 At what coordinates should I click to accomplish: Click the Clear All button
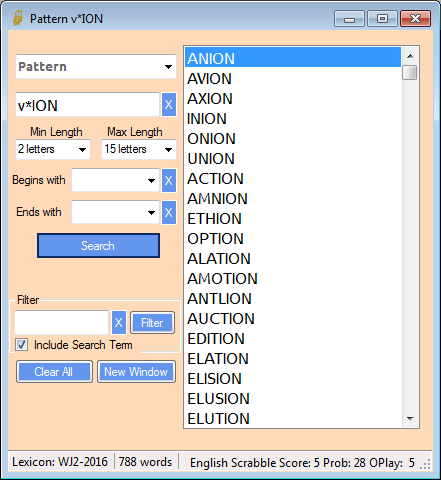54,372
